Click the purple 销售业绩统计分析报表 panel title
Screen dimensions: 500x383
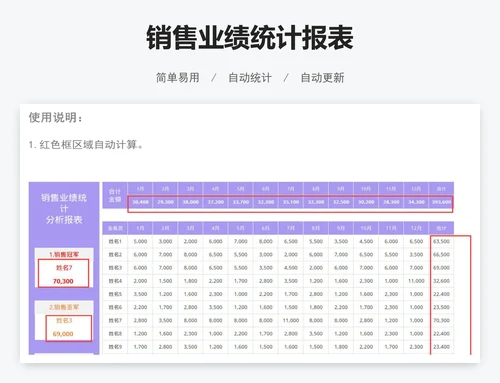[64, 209]
